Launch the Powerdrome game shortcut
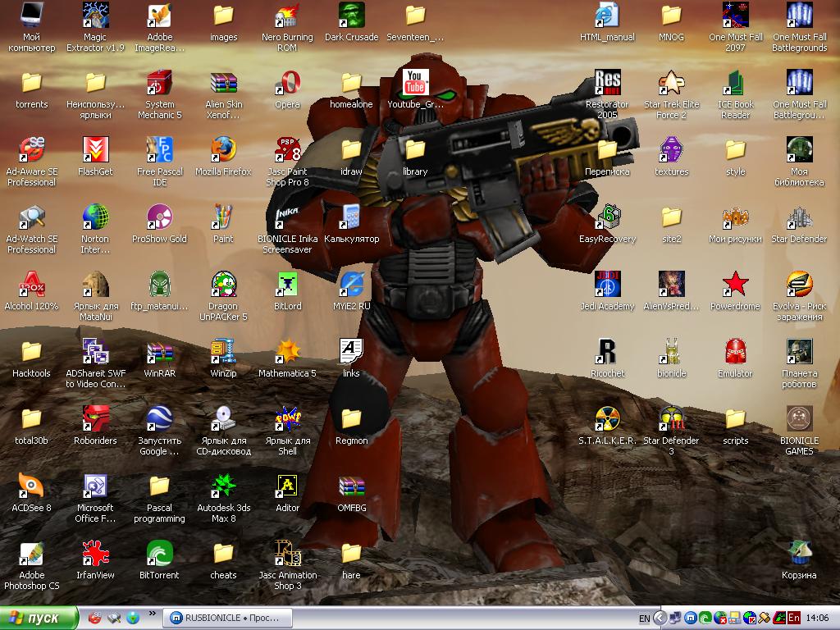840x630 pixels. tap(736, 284)
